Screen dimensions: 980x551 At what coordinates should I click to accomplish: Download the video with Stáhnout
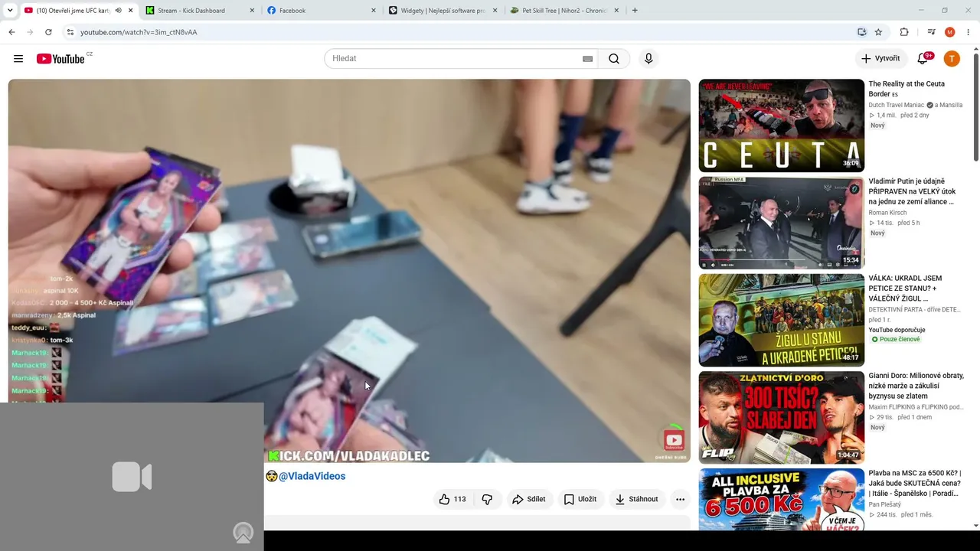pos(637,499)
